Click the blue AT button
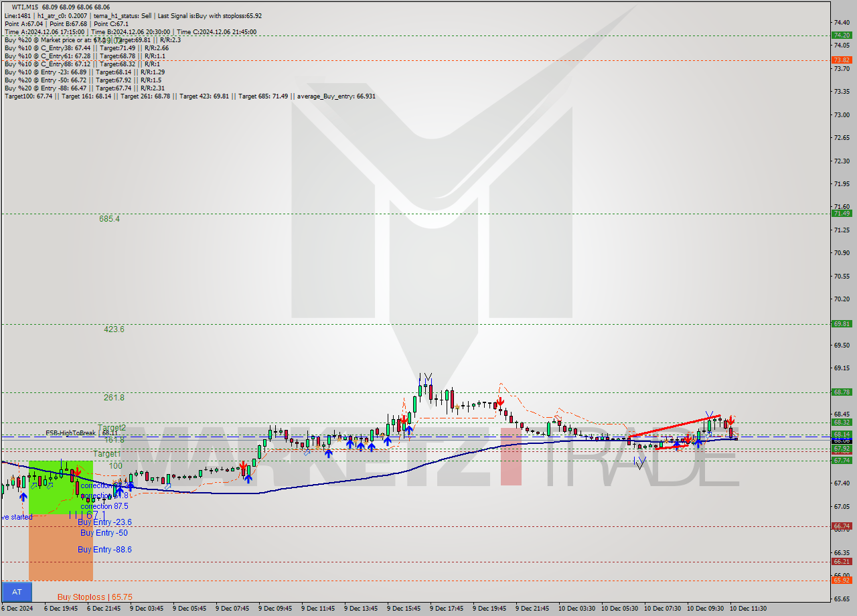 17,592
